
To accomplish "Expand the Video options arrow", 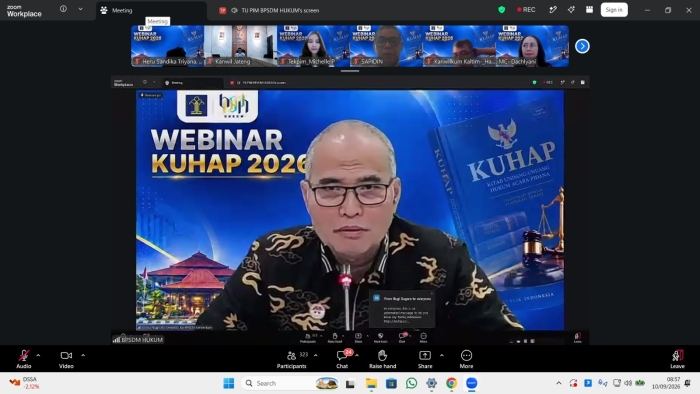I will point(83,356).
